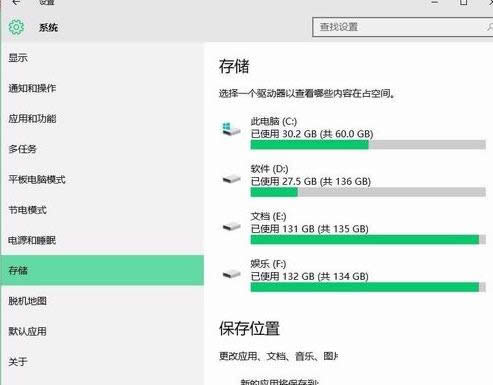Open the 关于 page
The image size is (493, 385).
pyautogui.click(x=102, y=362)
